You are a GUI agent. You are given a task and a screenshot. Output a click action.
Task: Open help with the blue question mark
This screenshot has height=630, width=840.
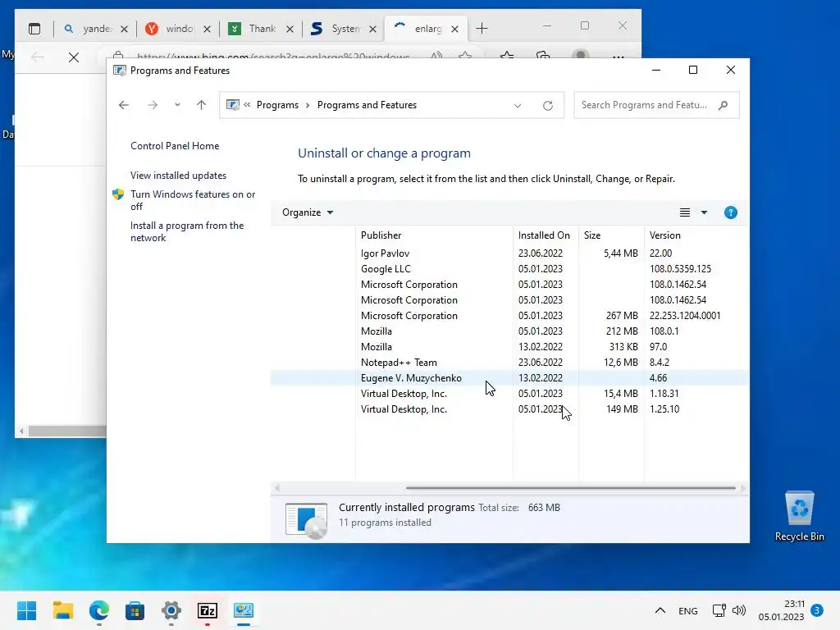(731, 212)
